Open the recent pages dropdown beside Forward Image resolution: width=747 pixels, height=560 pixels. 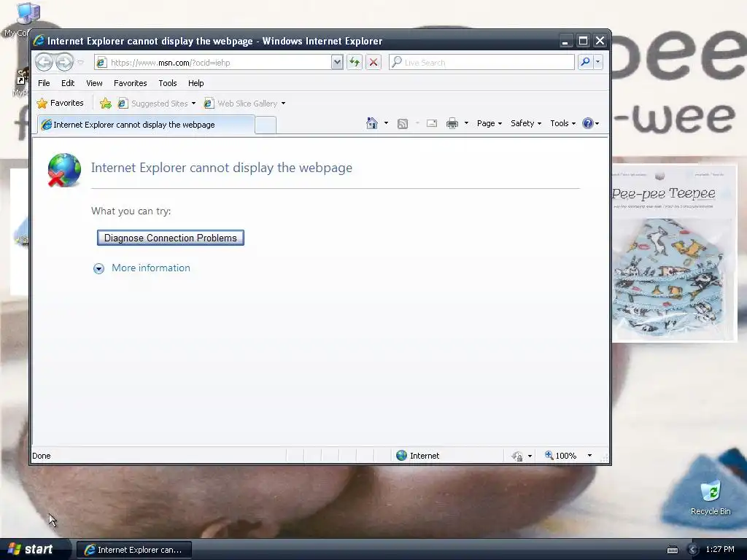[80, 63]
